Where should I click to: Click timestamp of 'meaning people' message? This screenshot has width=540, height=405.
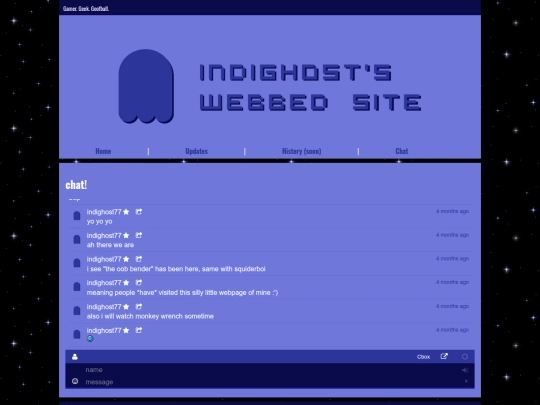click(x=452, y=282)
